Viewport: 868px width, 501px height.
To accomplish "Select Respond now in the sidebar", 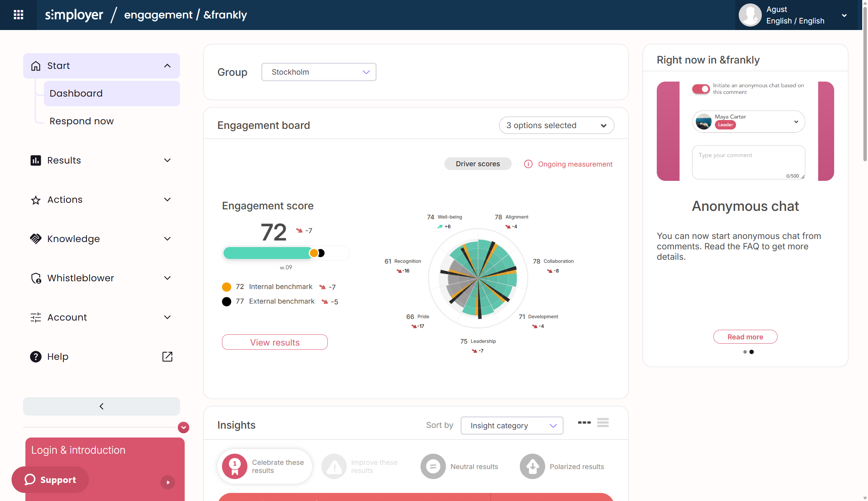I will [82, 121].
